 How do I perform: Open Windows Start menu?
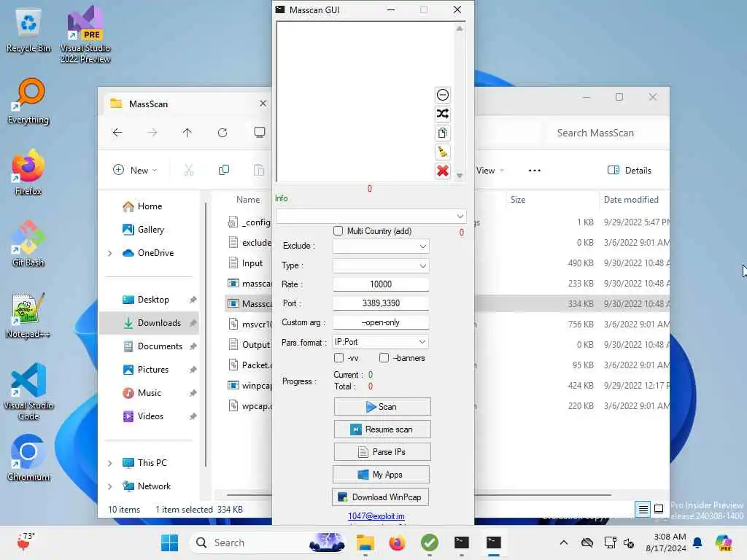click(169, 542)
